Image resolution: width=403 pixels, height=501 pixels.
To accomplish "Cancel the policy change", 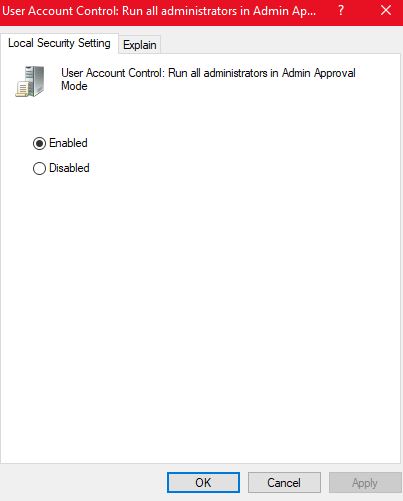I will click(x=284, y=482).
